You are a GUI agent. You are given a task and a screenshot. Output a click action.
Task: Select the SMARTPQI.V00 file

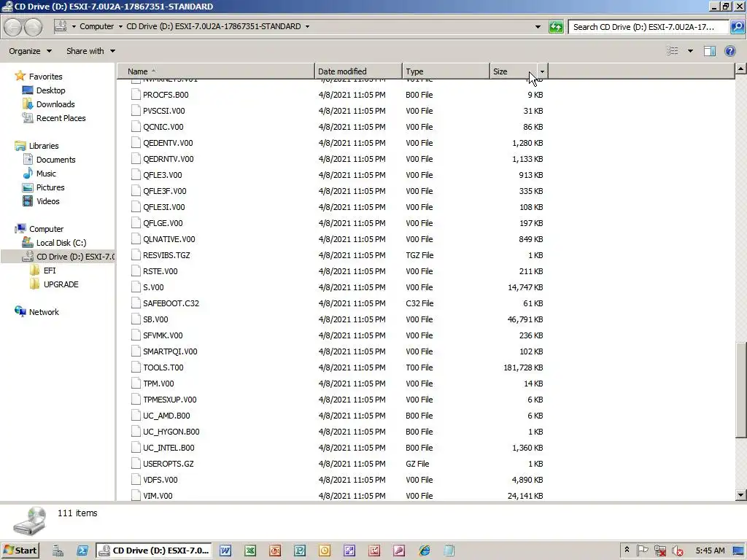click(170, 351)
